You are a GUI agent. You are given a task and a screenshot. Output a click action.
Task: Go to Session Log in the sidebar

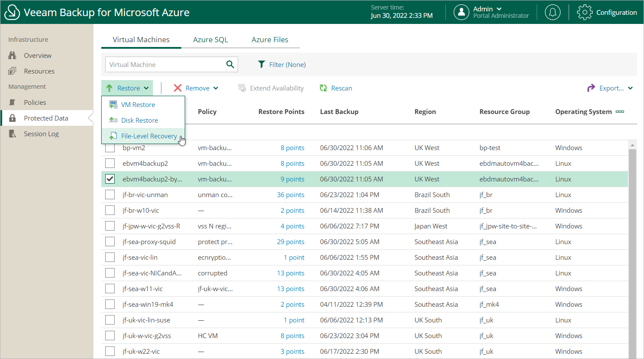[x=41, y=134]
